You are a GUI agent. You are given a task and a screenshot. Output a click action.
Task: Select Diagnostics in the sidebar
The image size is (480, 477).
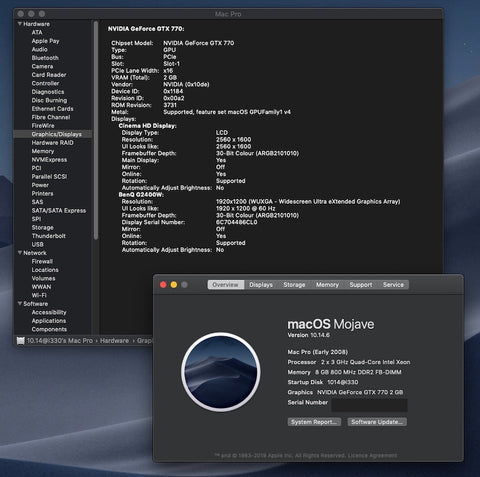tap(48, 92)
